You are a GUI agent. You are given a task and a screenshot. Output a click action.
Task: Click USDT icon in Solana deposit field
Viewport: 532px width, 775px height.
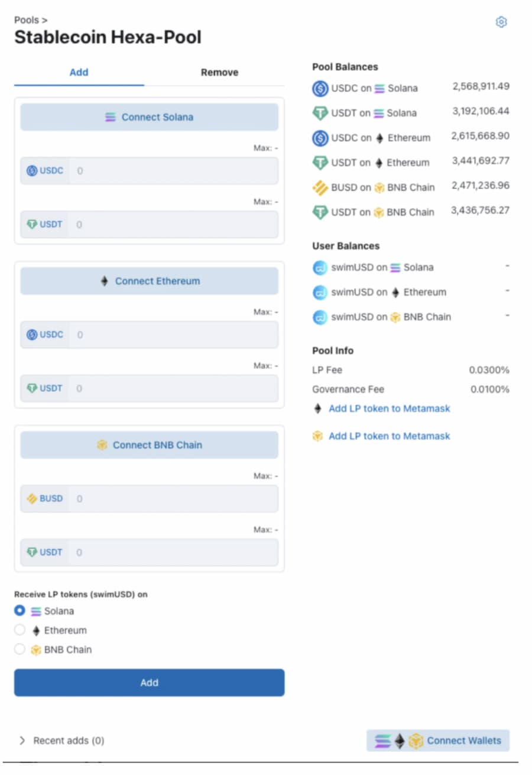pos(32,225)
